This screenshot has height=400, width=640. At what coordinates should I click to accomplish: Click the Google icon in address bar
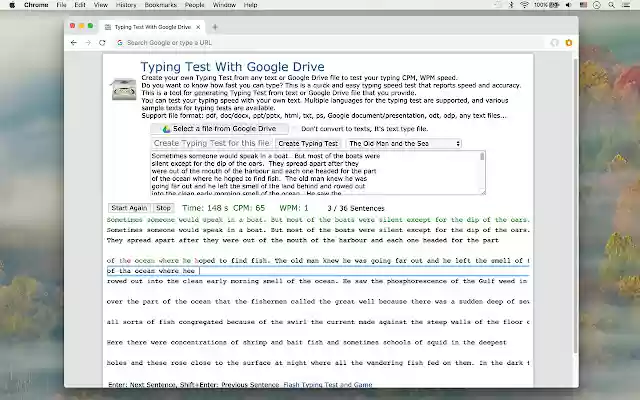point(120,42)
